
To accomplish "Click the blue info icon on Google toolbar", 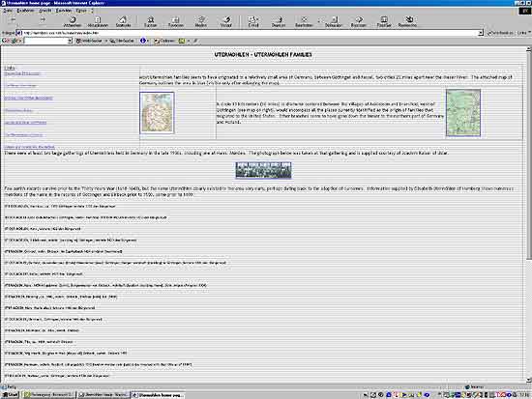I will point(143,41).
